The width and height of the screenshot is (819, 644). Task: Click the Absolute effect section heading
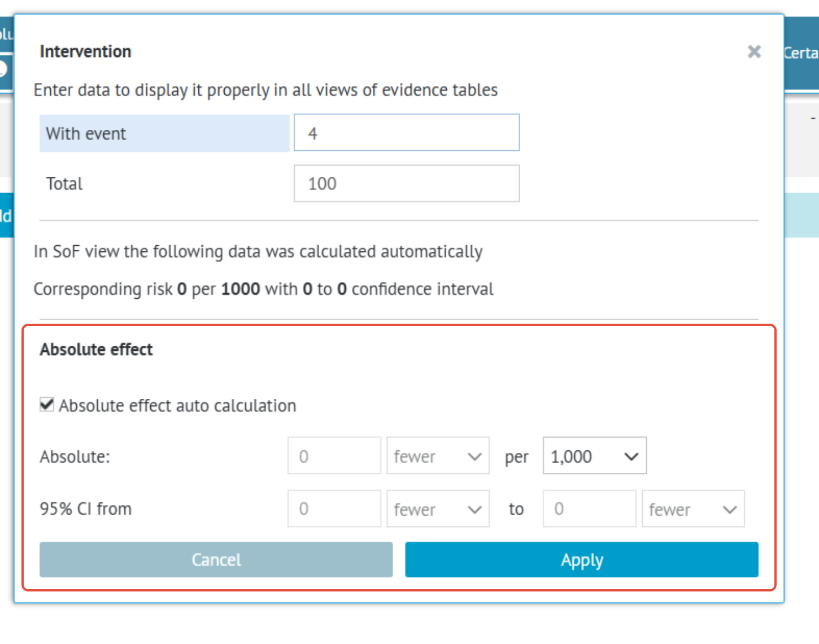(96, 350)
